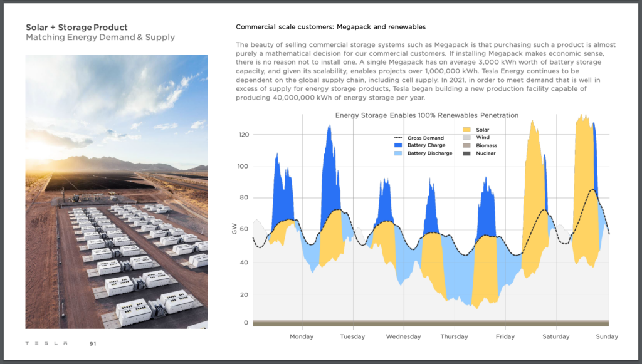
Task: Click the chart title 'Energy Storage Enables 100% Renewables Penetration'
Action: pyautogui.click(x=427, y=115)
